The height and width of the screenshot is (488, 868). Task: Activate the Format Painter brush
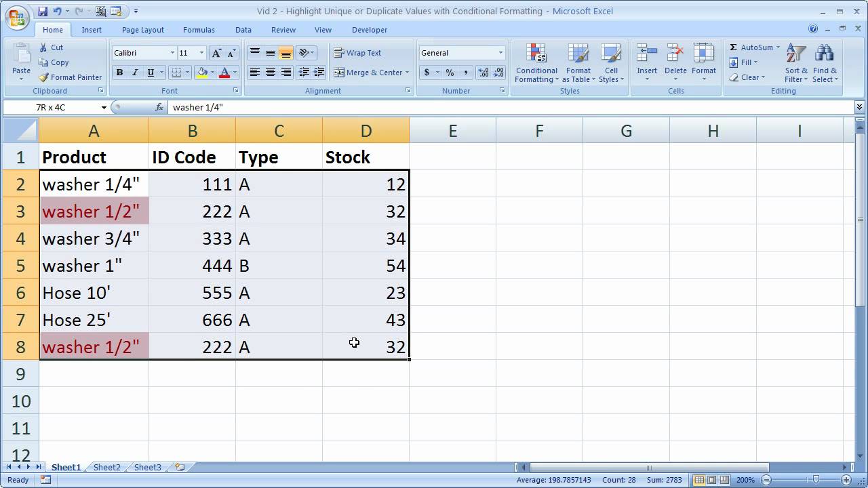coord(71,77)
